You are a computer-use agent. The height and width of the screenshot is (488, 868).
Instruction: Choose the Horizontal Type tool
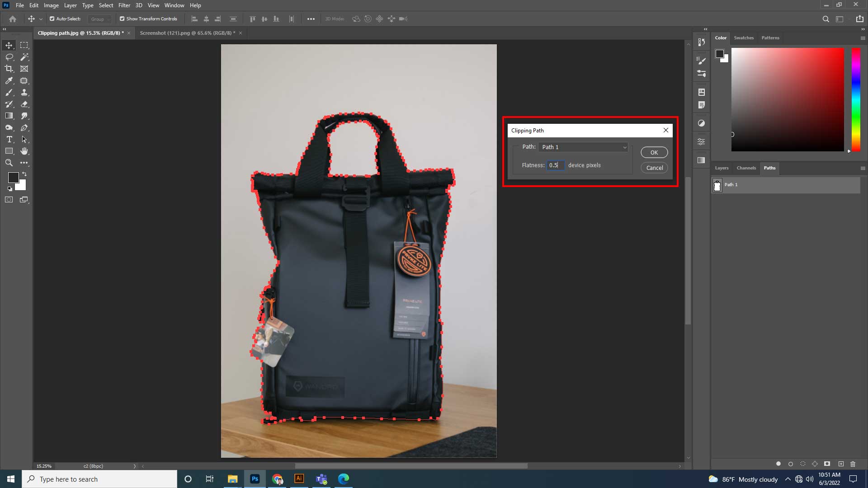coord(9,140)
